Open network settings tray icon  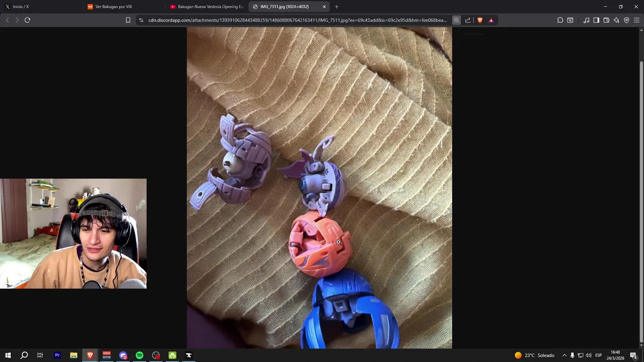tap(580, 355)
